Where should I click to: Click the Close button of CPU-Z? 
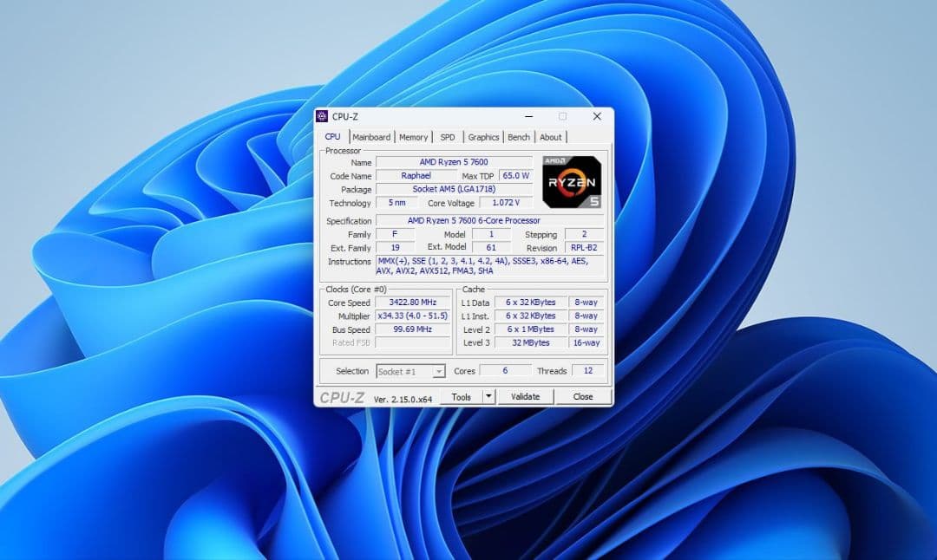coord(583,396)
